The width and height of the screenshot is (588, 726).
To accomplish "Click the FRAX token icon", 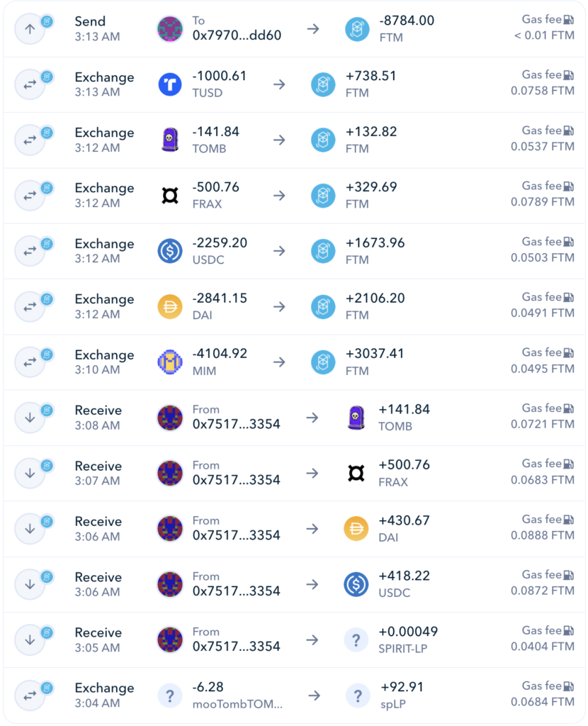I will point(169,195).
